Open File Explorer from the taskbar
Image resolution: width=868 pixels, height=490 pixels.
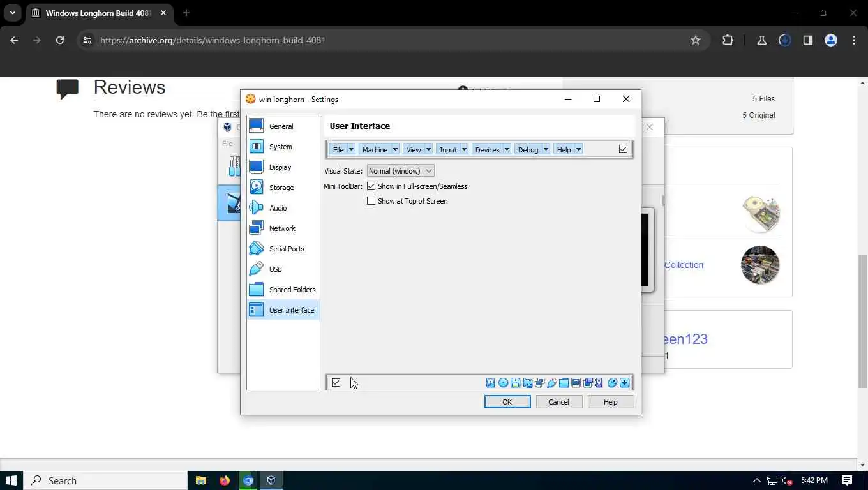pos(201,480)
